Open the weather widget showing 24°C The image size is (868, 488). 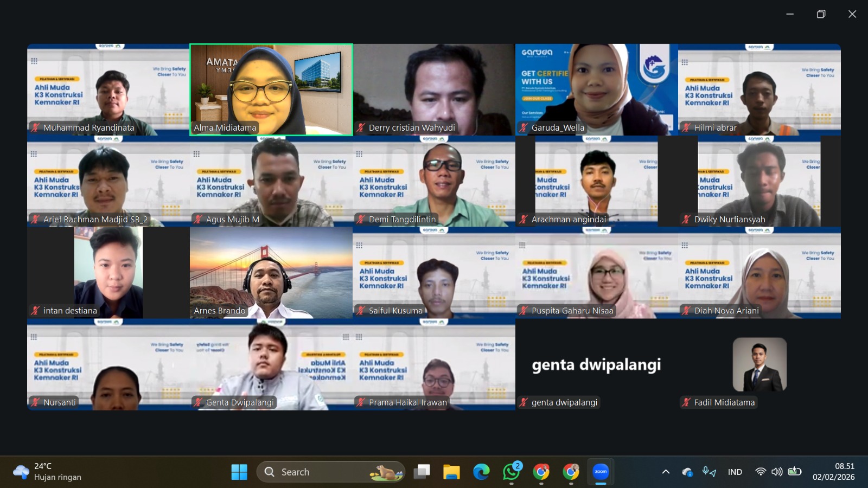coord(48,472)
